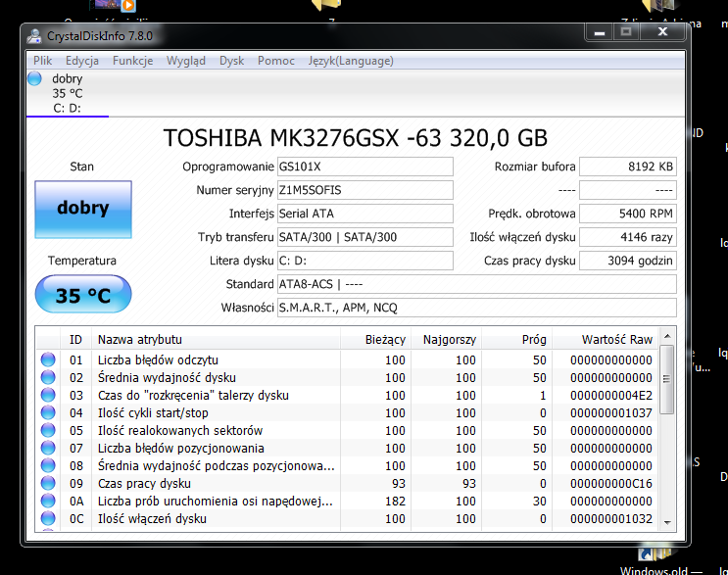Click the 'Bieżący' column header

tap(375, 339)
